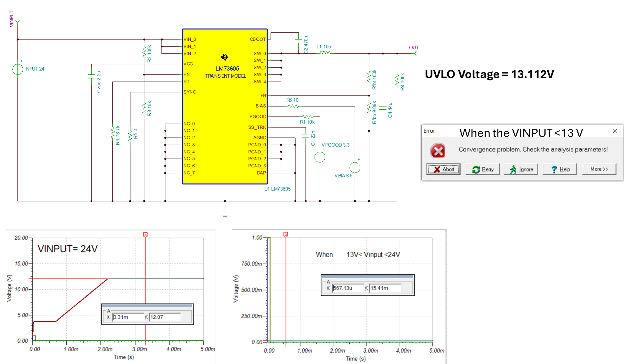Click the AGND pin label
Viewport: 624px width, 364px height.
[260, 138]
